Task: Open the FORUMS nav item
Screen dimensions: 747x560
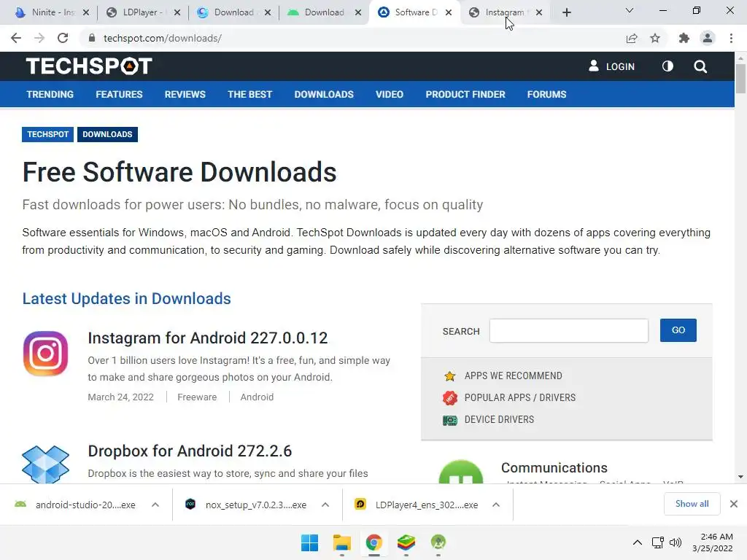Action: [x=546, y=94]
